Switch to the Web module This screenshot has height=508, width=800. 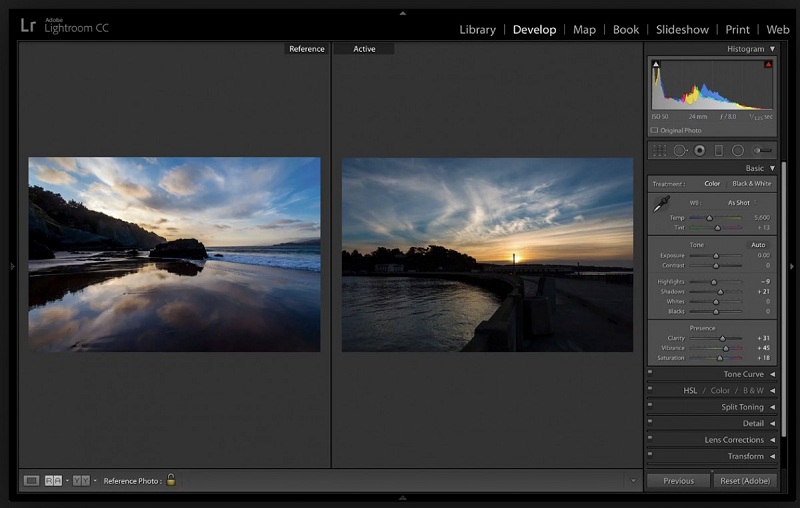[x=778, y=30]
